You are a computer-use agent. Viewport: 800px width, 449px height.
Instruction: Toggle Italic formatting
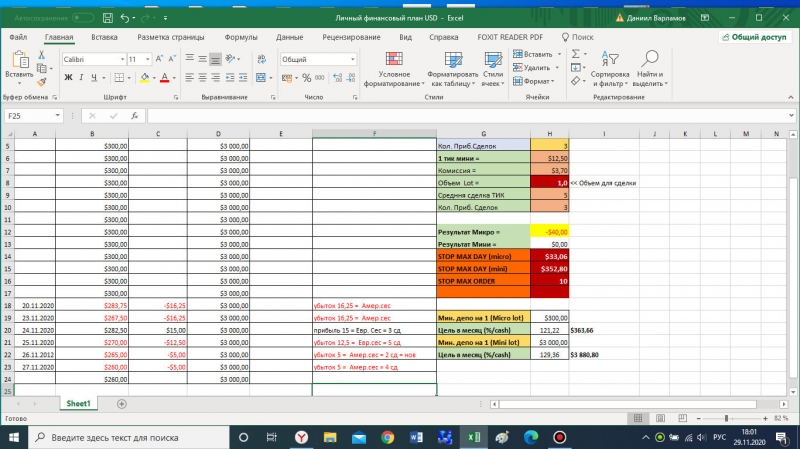click(80, 78)
